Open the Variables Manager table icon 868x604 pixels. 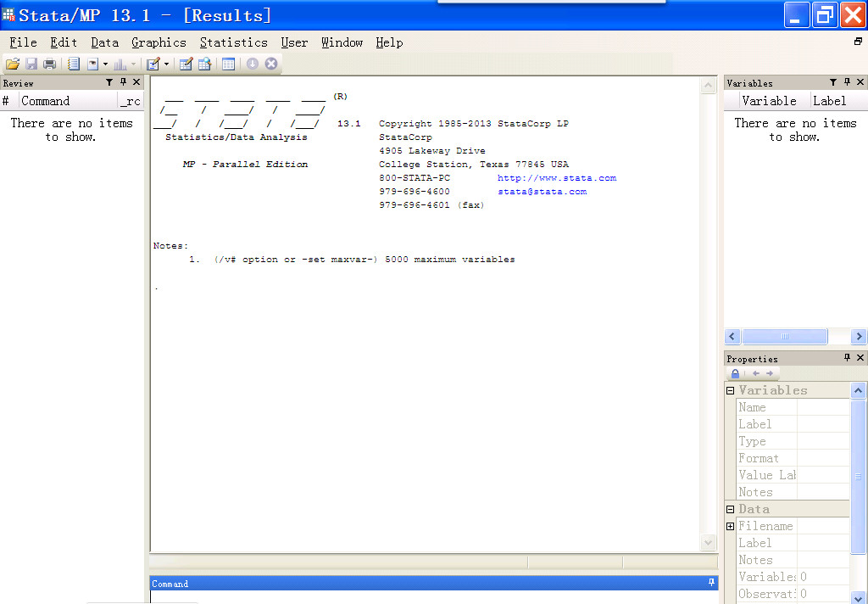click(x=228, y=64)
